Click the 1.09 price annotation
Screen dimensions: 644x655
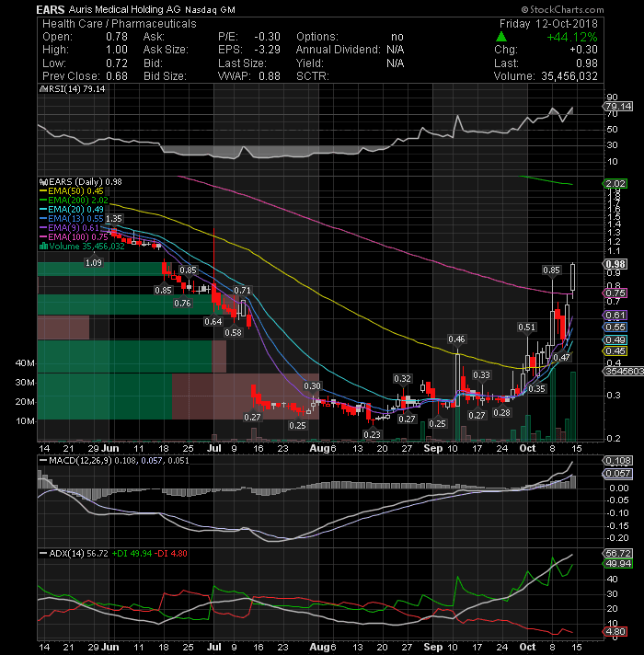pyautogui.click(x=94, y=263)
